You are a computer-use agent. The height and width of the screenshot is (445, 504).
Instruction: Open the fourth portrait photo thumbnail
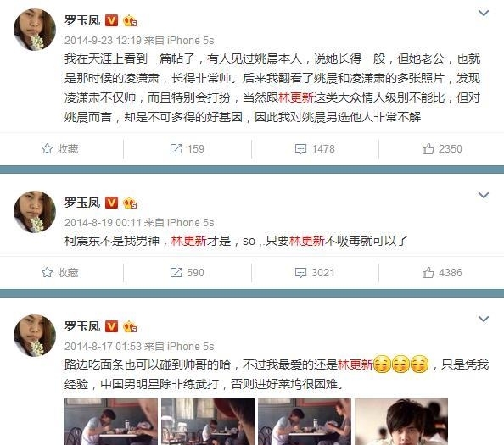click(401, 421)
